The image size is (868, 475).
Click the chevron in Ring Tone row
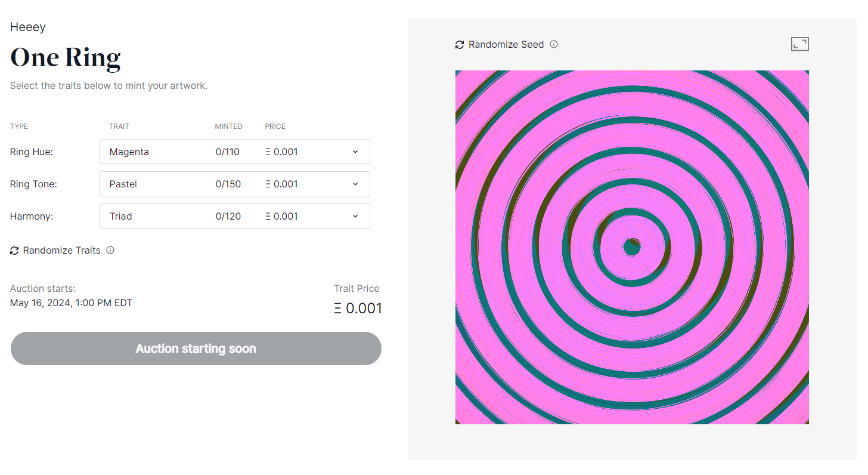(355, 184)
